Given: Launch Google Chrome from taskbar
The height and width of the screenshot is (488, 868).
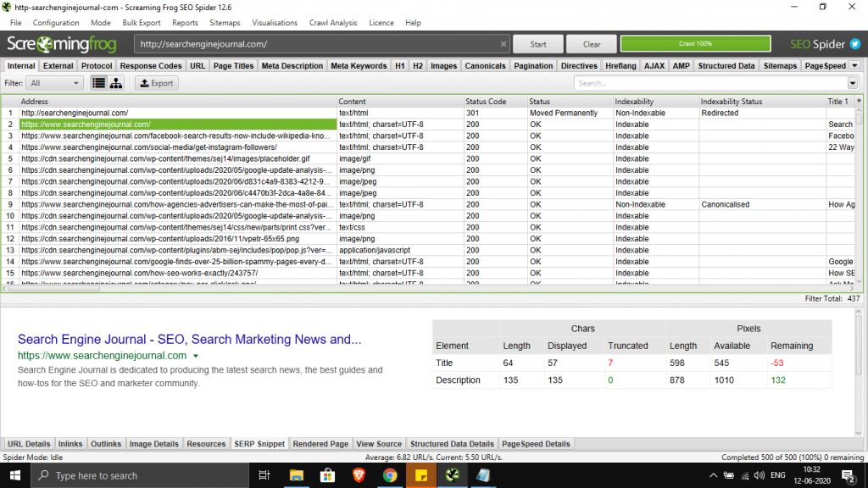Looking at the screenshot, I should point(390,475).
